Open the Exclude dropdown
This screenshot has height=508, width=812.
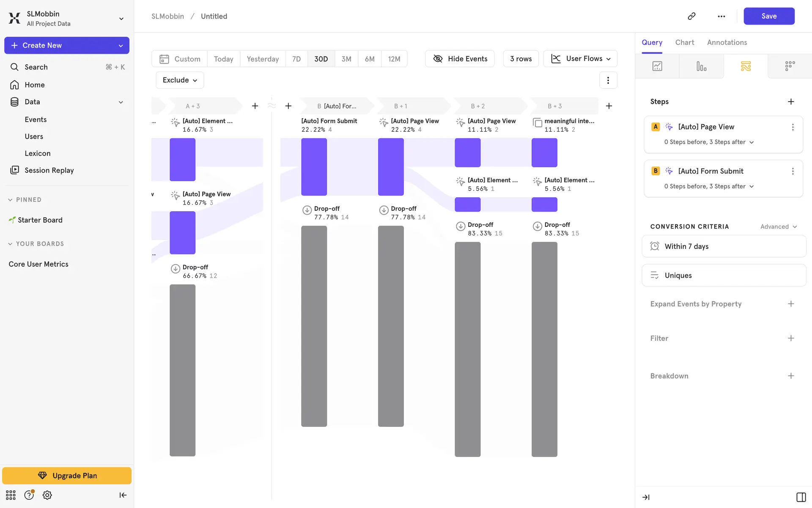[x=180, y=80]
